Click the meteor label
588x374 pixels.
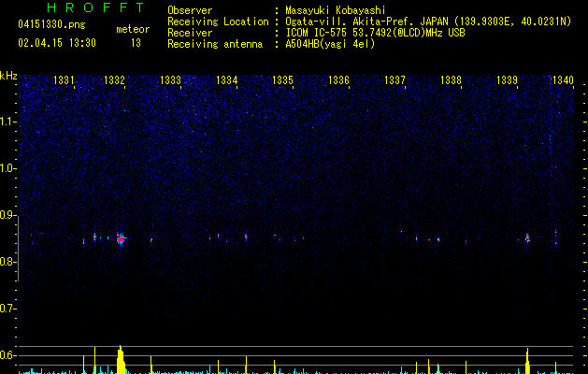pos(133,29)
